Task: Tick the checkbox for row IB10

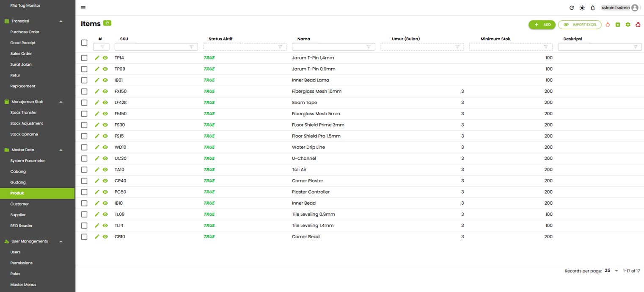Action: click(x=84, y=203)
